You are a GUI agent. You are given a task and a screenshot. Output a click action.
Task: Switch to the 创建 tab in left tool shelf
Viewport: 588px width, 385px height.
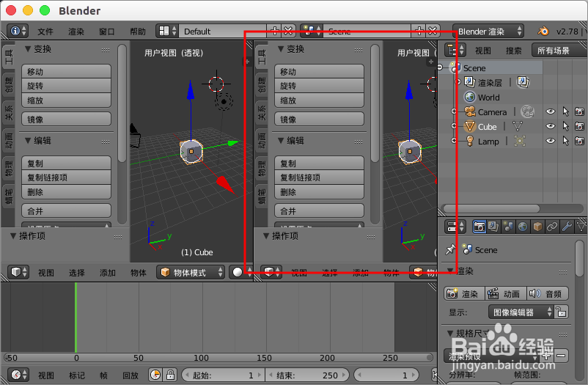[8, 84]
